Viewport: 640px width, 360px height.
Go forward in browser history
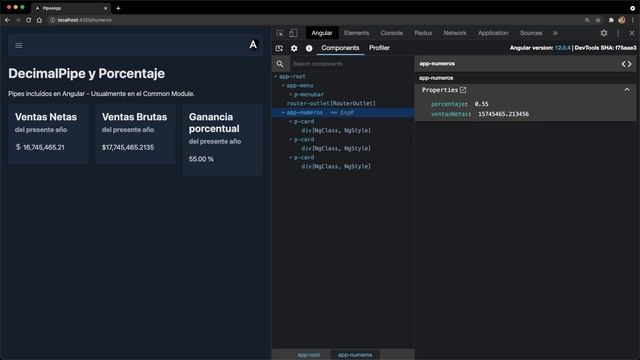(18, 20)
